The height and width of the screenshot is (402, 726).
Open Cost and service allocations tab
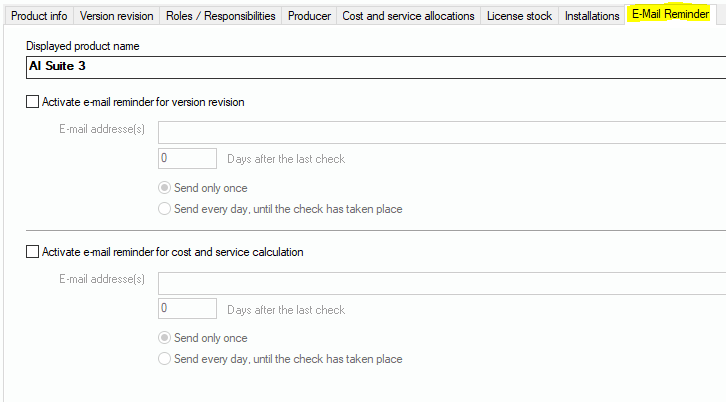[x=408, y=16]
